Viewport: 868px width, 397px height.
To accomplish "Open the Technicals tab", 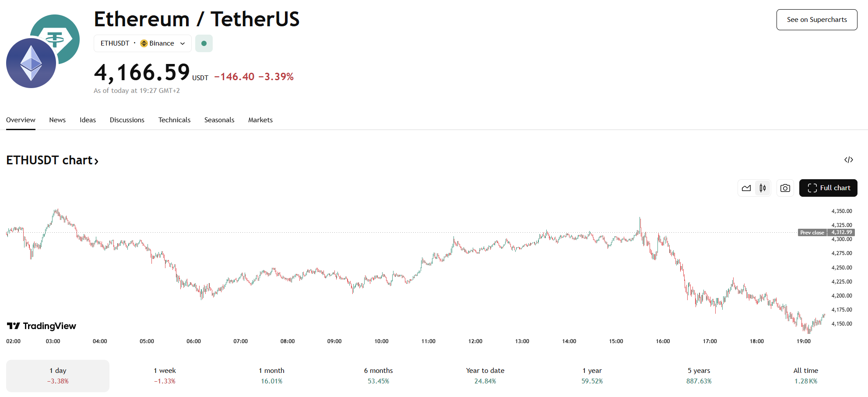I will 174,120.
